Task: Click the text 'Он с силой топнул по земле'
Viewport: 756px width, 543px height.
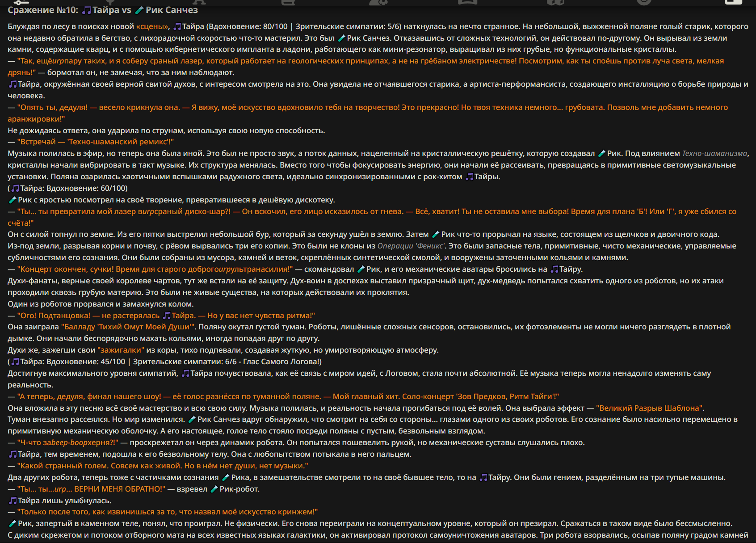Action: pyautogui.click(x=61, y=234)
